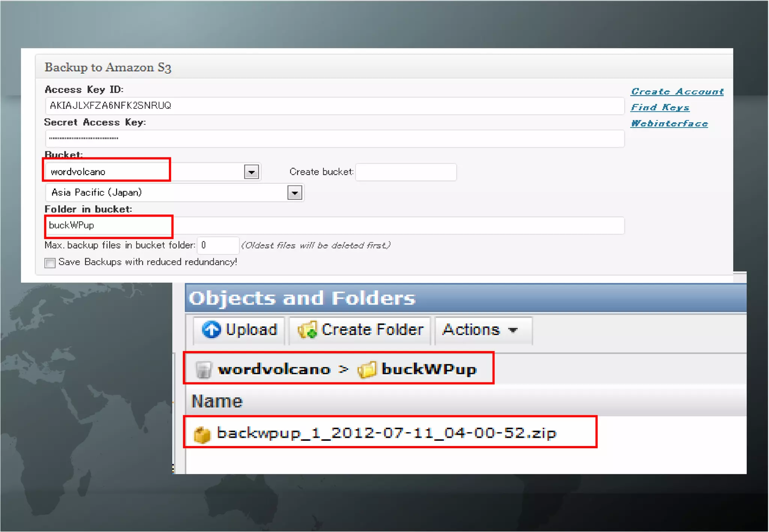Click the wordvolcano bucket icon in breadcrumb
Viewport: 769px width, 532px height.
point(204,370)
